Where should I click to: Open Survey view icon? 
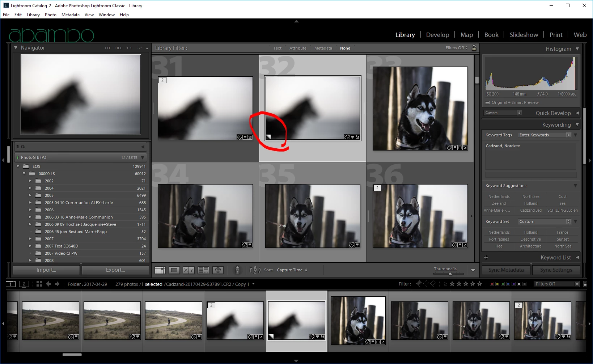(x=203, y=270)
